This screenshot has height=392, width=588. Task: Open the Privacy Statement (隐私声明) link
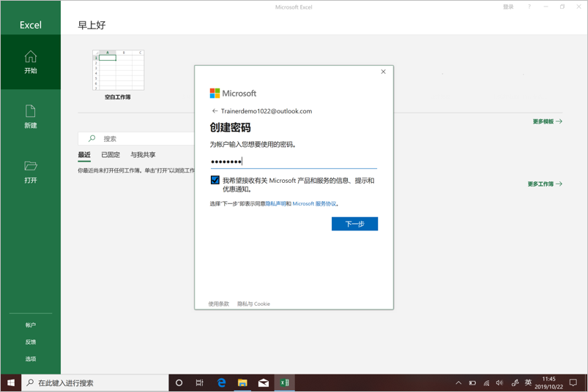tap(275, 203)
